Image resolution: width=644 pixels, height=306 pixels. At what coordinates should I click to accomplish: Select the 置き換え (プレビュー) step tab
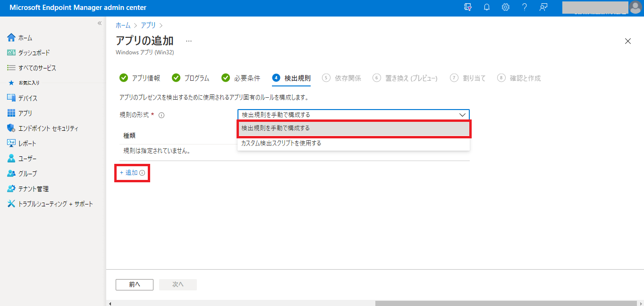pos(405,78)
